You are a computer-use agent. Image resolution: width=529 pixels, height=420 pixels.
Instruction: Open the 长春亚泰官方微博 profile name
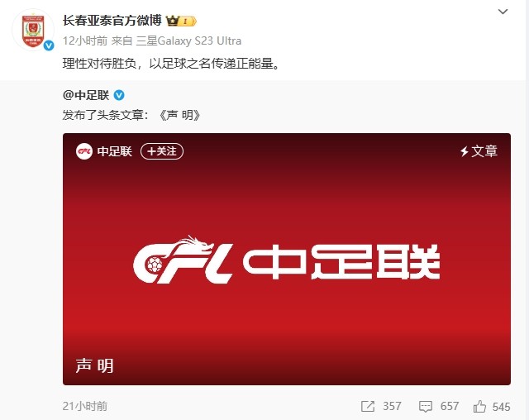112,21
